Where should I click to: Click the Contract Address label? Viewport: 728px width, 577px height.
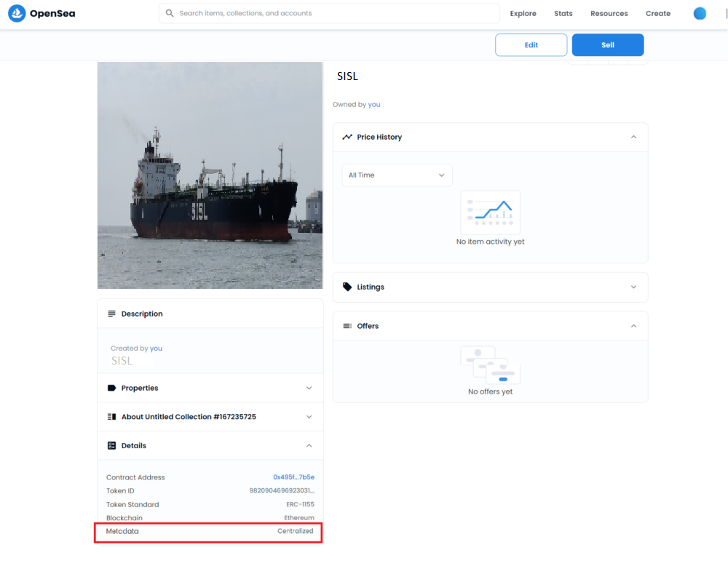tap(135, 477)
